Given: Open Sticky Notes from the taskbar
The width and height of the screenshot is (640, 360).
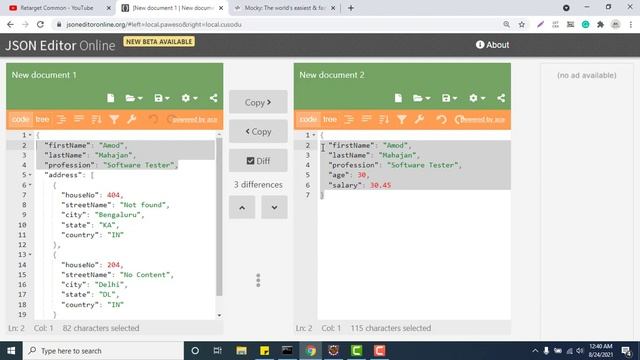Looking at the screenshot, I should pyautogui.click(x=264, y=351).
